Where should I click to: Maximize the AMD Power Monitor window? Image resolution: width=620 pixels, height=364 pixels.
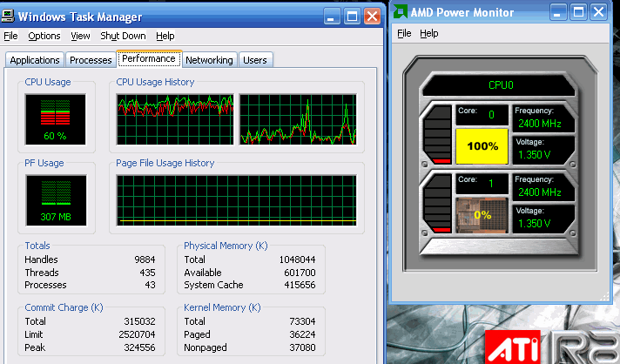coord(578,12)
